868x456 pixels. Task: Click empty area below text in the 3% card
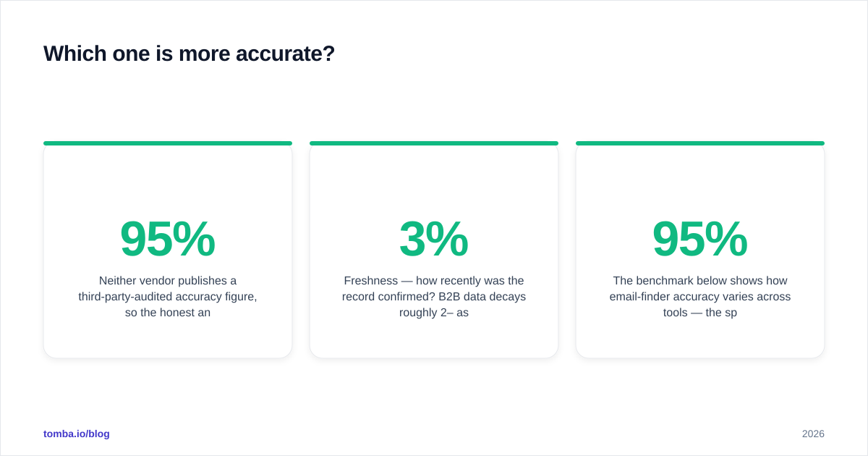pos(434,339)
